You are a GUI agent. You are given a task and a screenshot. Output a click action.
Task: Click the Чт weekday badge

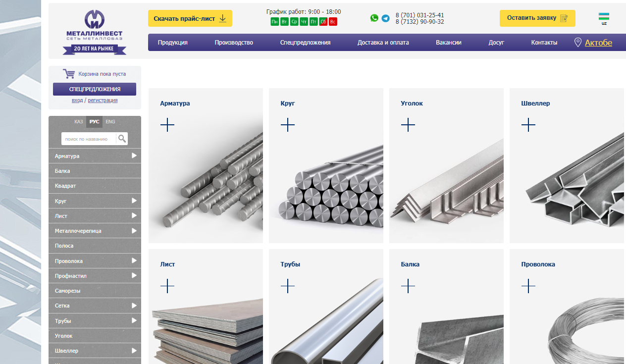[x=304, y=22]
